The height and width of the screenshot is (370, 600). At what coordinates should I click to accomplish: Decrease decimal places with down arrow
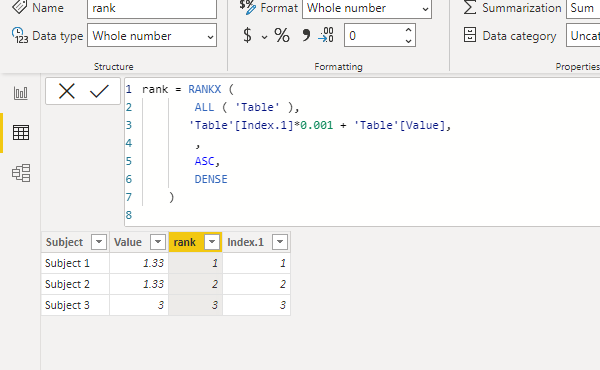point(408,41)
